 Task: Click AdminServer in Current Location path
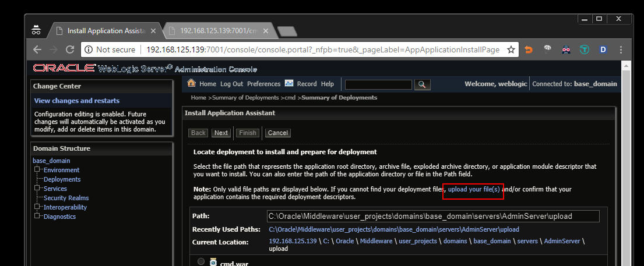point(562,241)
